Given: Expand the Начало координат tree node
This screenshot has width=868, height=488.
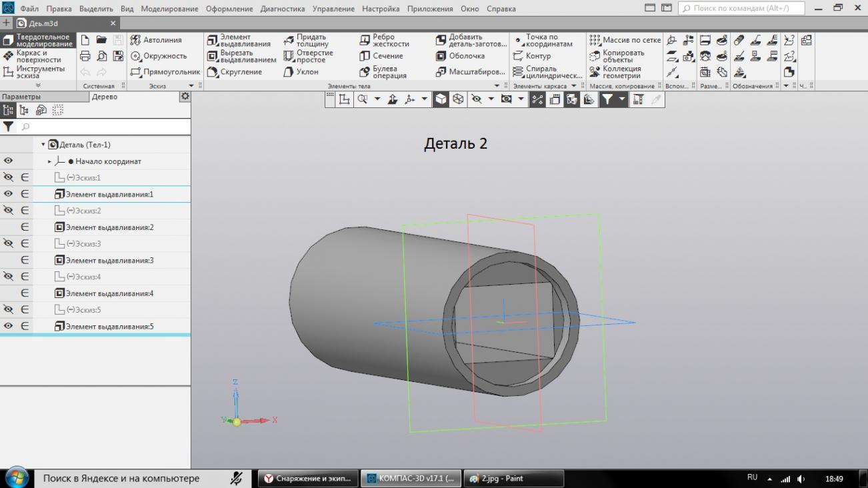Looking at the screenshot, I should (50, 161).
